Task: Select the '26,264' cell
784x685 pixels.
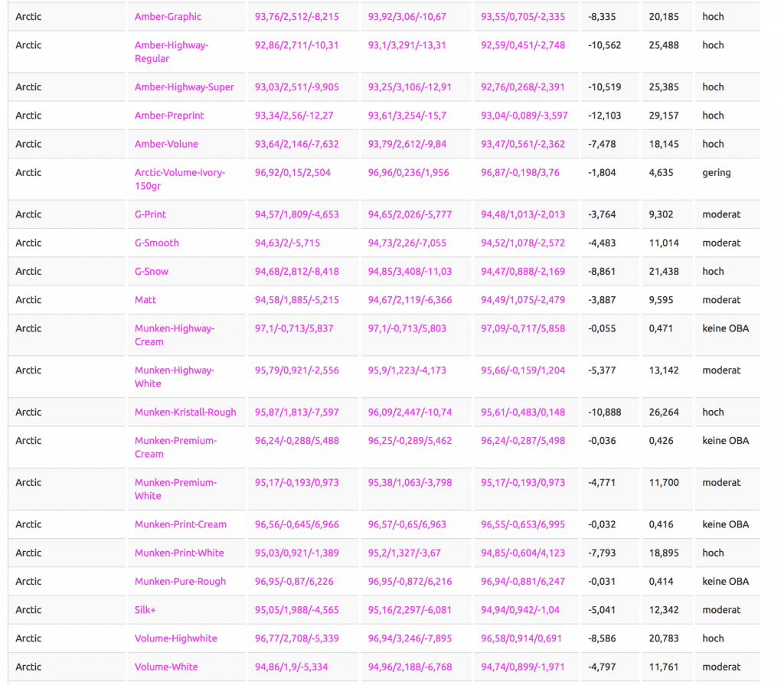Action: coord(664,413)
